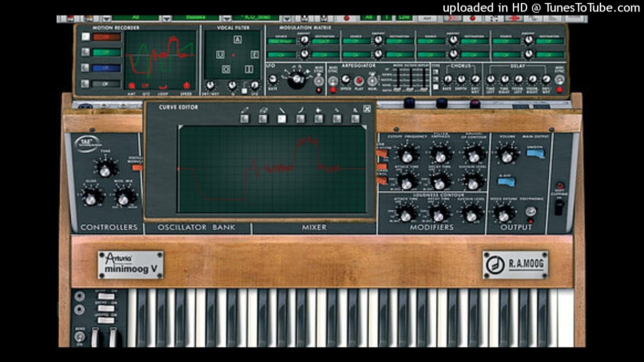Select motion recorder track beside the red display
This screenshot has height=362, width=644.
86,37
